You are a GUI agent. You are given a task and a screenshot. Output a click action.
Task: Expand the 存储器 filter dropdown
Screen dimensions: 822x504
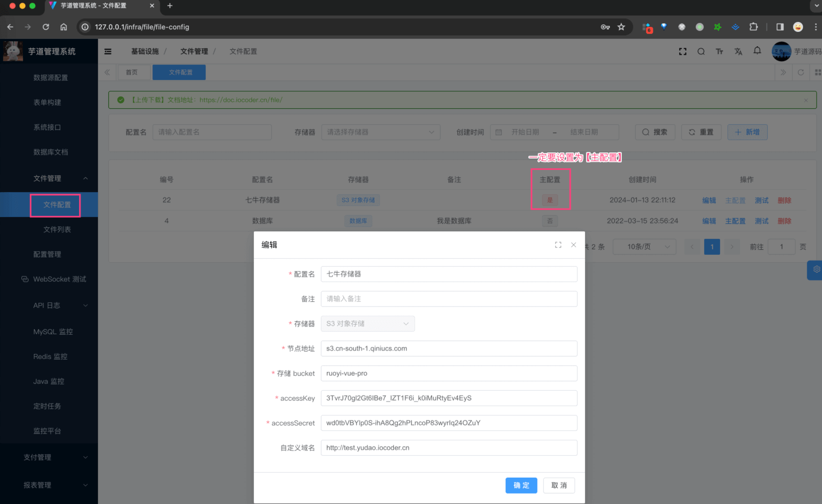[380, 132]
